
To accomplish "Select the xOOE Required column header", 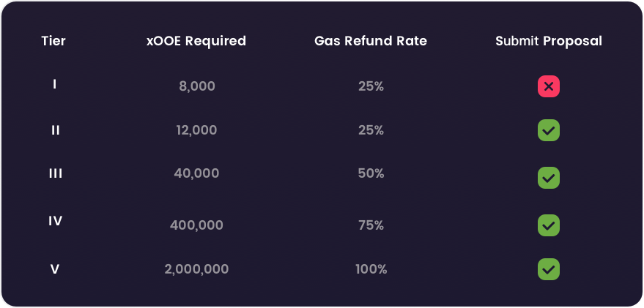I will click(x=196, y=41).
